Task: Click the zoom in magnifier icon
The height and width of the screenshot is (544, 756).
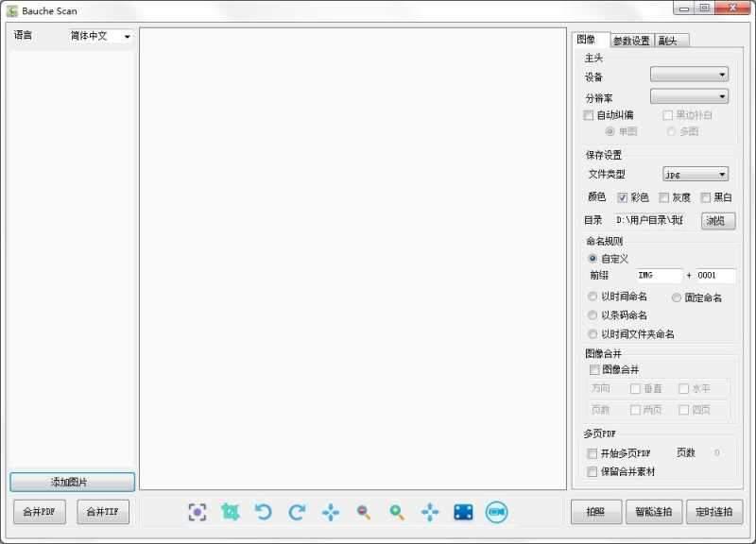Action: click(396, 511)
